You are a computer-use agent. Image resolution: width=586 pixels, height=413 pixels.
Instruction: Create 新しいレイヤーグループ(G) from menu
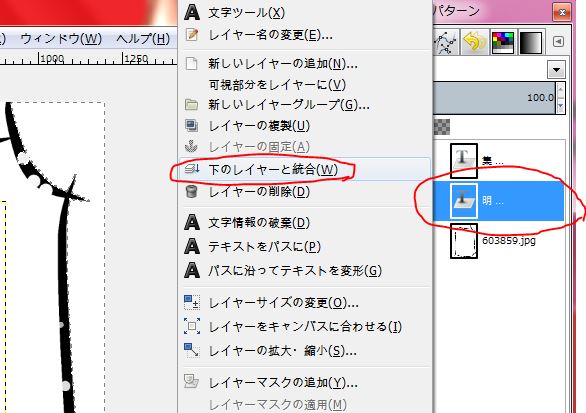pyautogui.click(x=305, y=105)
